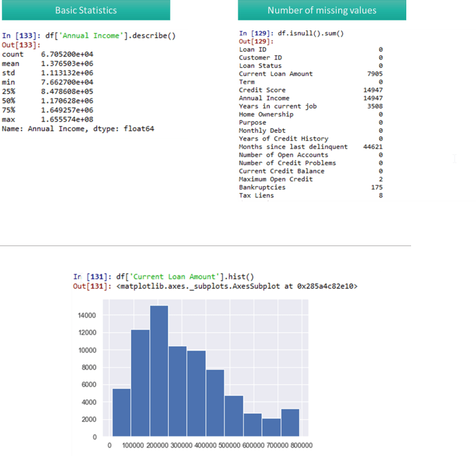Click the Out[129]: output label
Image resolution: width=476 pixels, height=456 pixels.
pyautogui.click(x=256, y=41)
